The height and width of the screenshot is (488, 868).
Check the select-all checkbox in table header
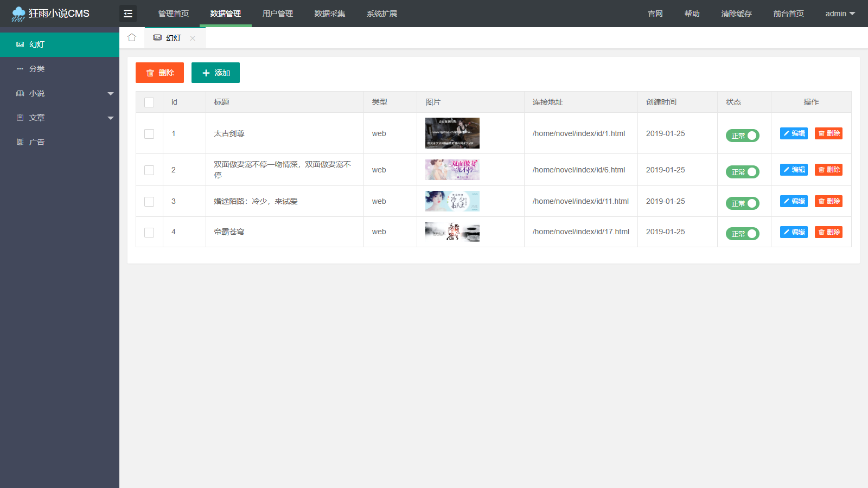point(149,102)
